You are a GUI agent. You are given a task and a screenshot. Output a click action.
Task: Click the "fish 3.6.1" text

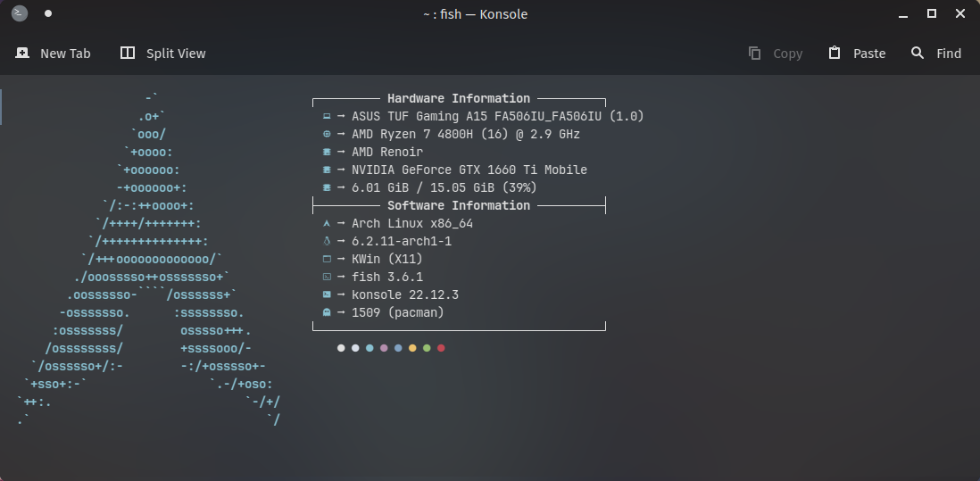[387, 277]
